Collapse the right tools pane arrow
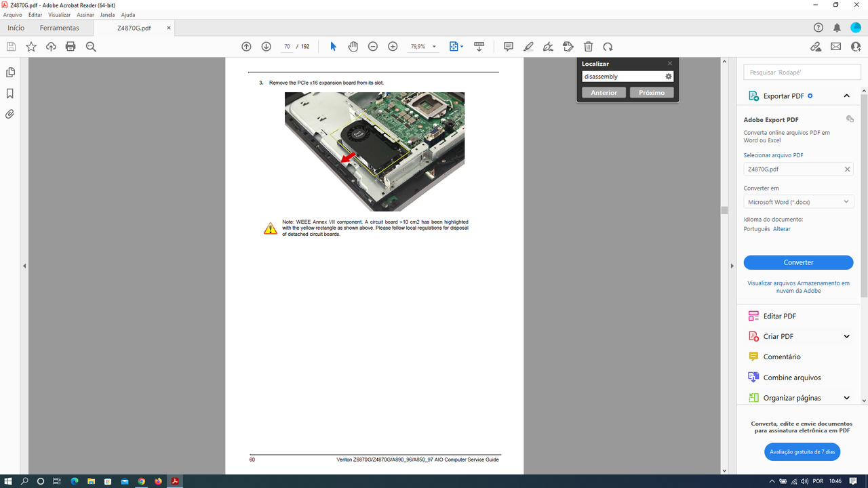868x488 pixels. [732, 266]
